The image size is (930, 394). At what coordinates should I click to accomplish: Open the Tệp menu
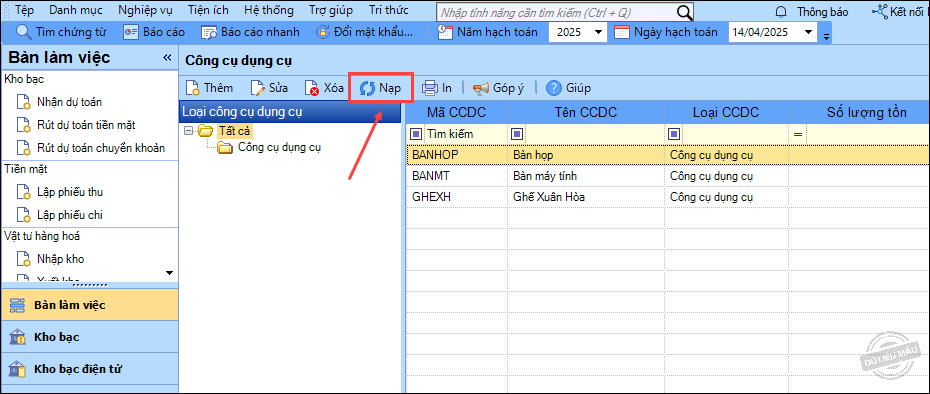24,11
